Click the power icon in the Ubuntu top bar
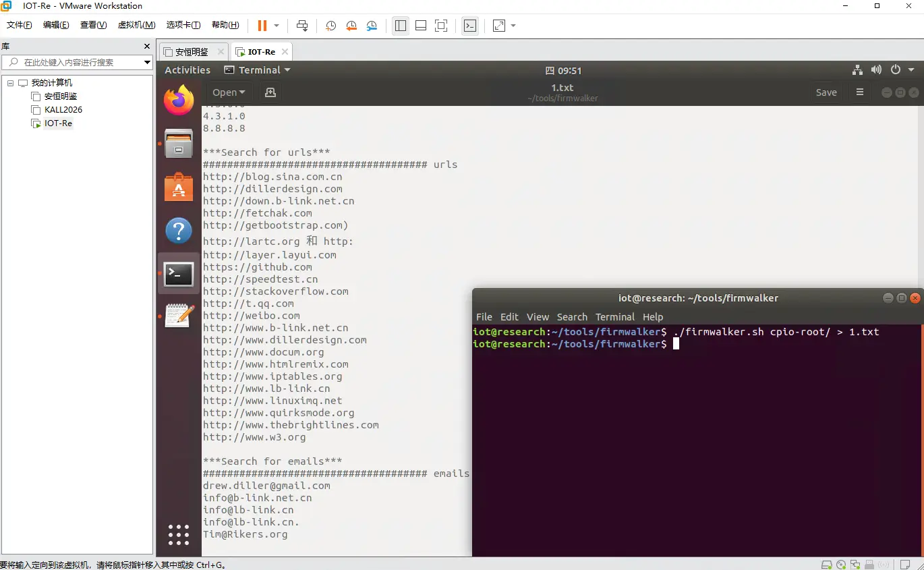 (896, 70)
